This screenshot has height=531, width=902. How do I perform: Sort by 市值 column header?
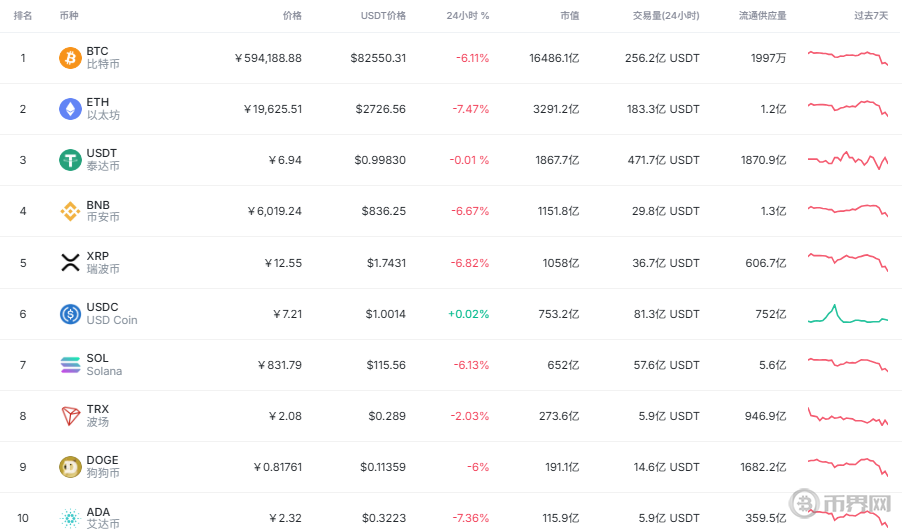[569, 16]
